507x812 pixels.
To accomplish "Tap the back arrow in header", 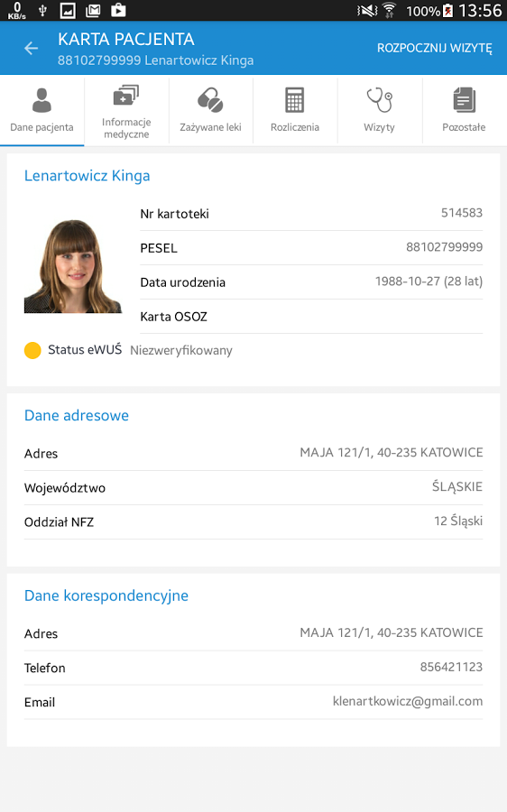I will click(31, 49).
